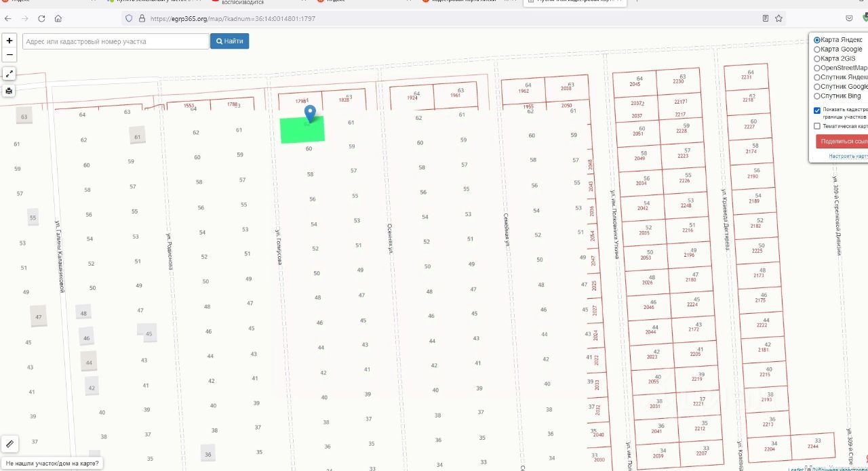Select the OpenStreetMap base layer
This screenshot has width=868, height=471.
[817, 68]
